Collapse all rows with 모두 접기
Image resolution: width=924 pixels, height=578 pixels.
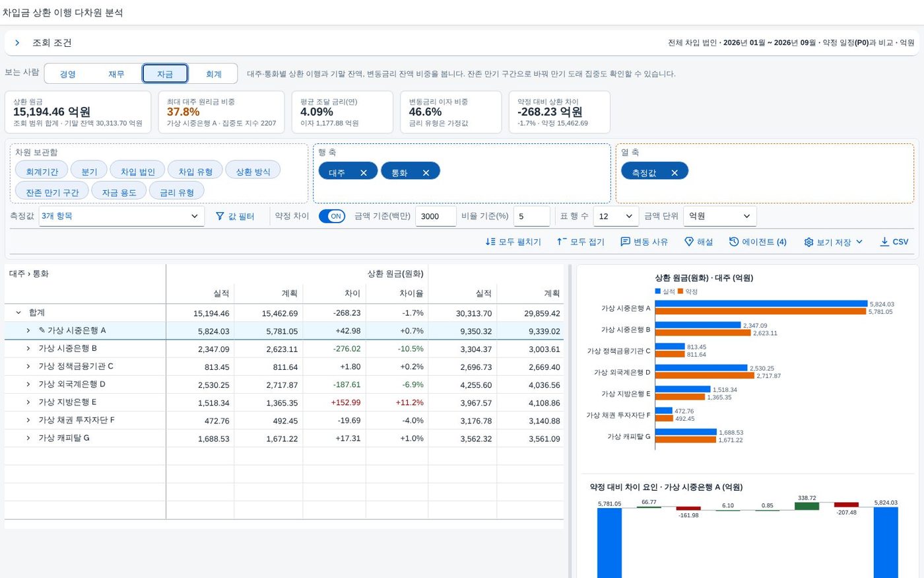tap(581, 242)
